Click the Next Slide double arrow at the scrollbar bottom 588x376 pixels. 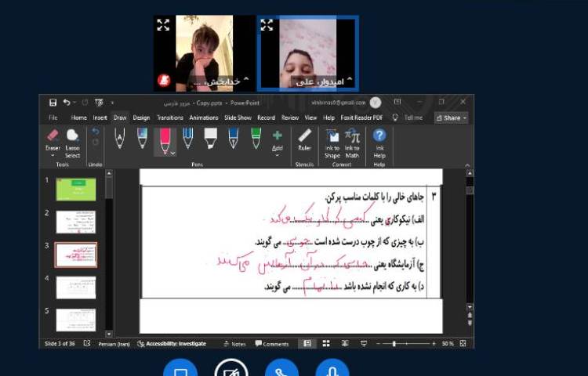coord(470,323)
